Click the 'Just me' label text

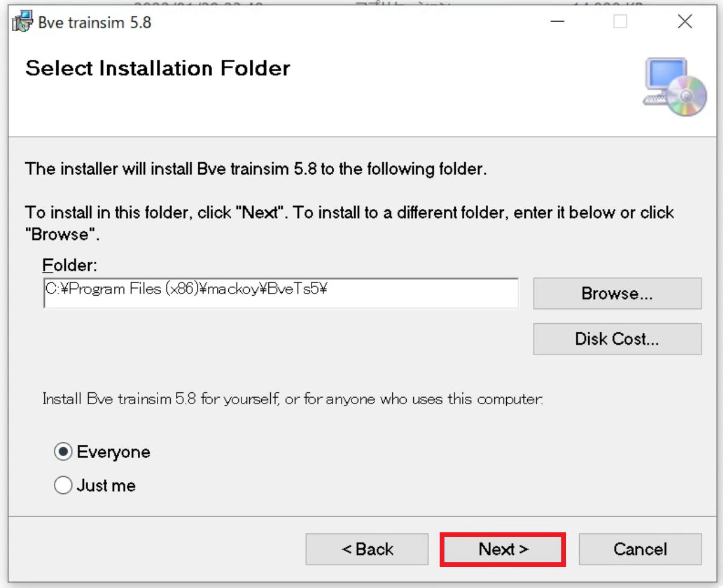(x=106, y=485)
